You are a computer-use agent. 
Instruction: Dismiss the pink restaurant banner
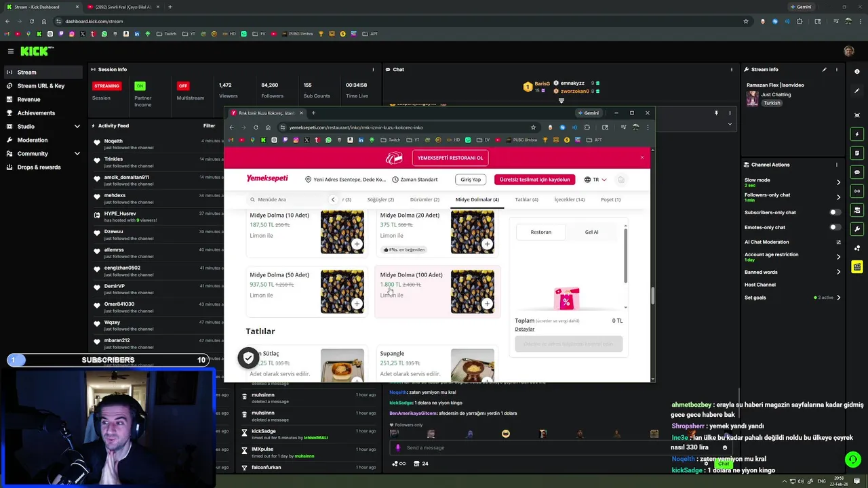pos(642,158)
